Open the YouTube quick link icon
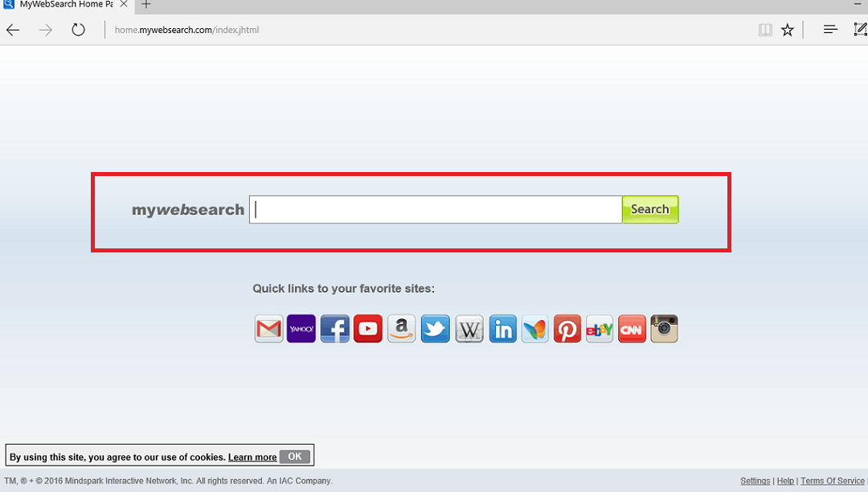Screen dimensions: 868x492 368,329
